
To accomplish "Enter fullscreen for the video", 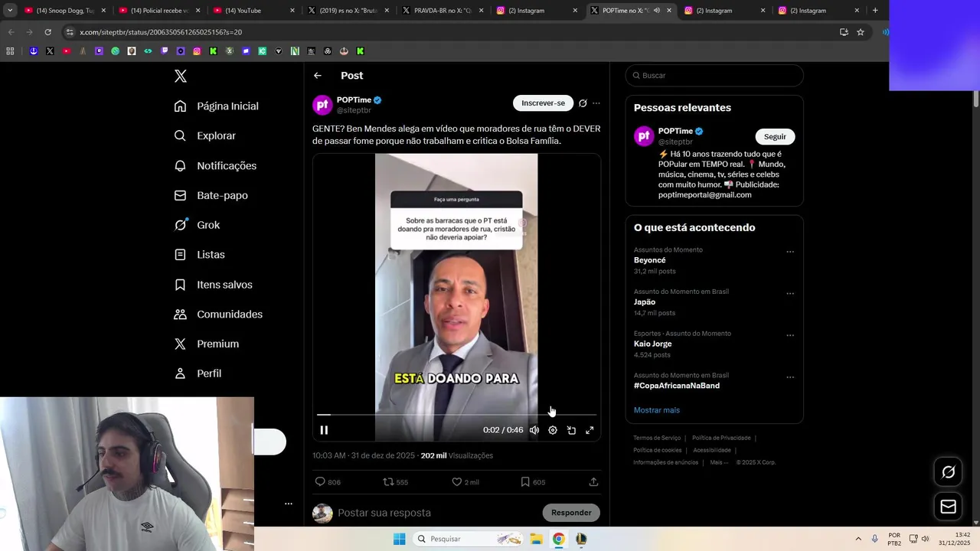I will pos(590,430).
